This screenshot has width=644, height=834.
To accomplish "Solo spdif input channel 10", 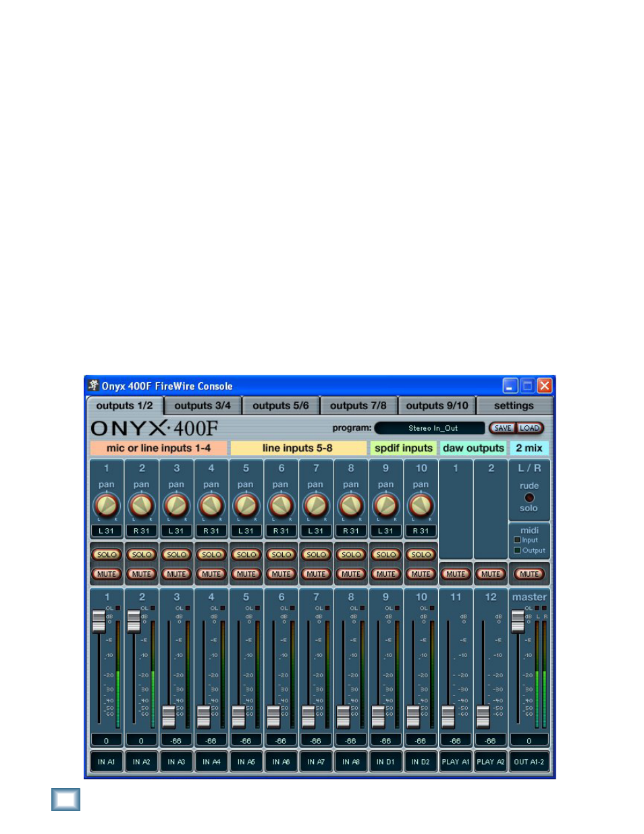I will [421, 554].
